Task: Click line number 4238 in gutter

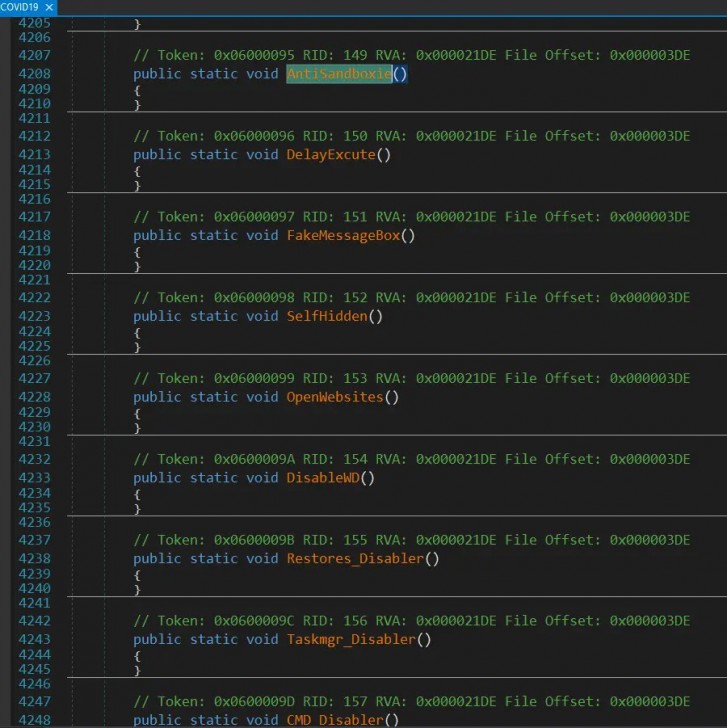Action: click(34, 559)
